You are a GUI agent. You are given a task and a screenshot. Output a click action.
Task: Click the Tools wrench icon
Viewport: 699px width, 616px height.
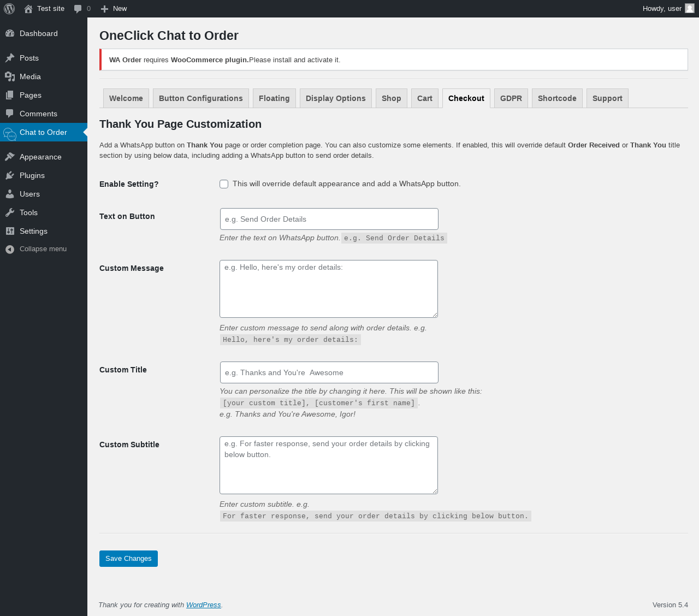(x=10, y=212)
